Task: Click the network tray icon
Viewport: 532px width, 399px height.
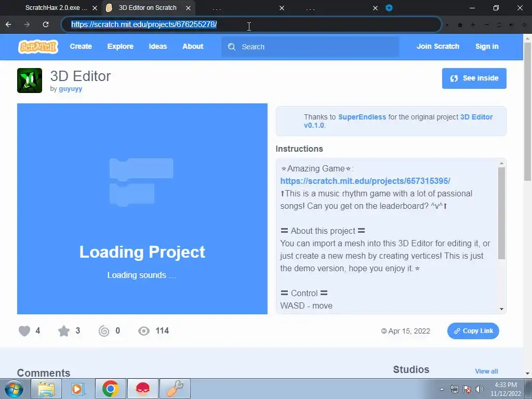Action: tap(454, 389)
